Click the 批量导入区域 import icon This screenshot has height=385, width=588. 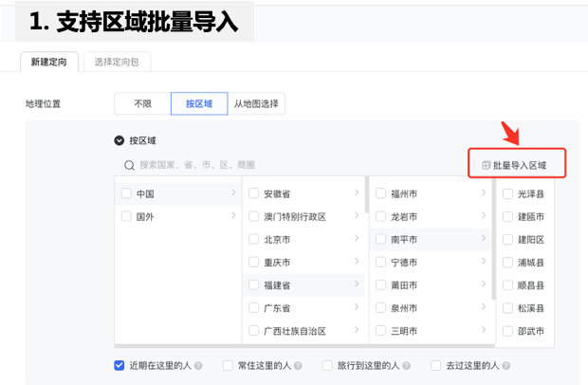click(486, 165)
